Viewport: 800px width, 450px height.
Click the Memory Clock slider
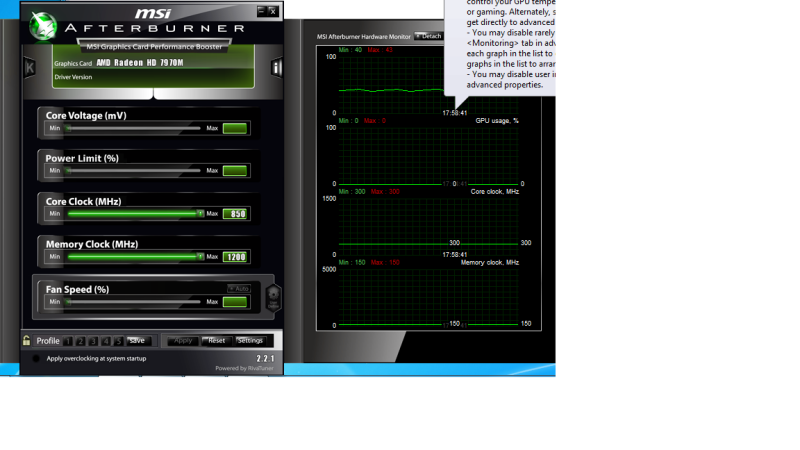135,257
